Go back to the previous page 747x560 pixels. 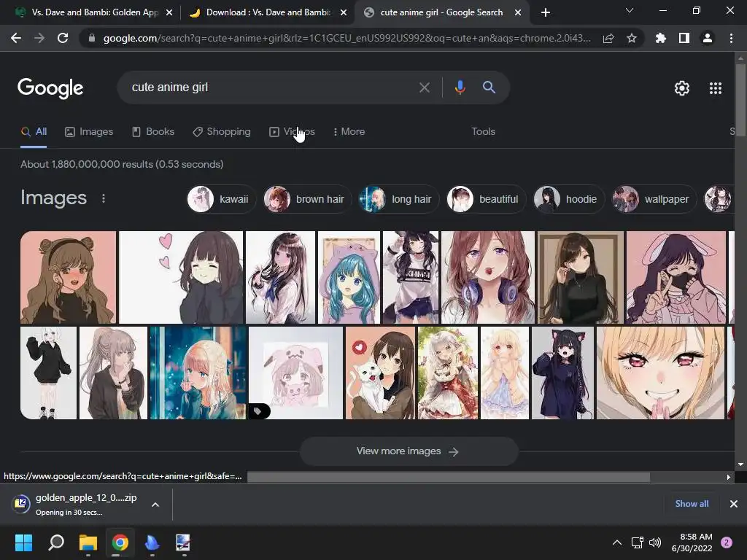(16, 38)
